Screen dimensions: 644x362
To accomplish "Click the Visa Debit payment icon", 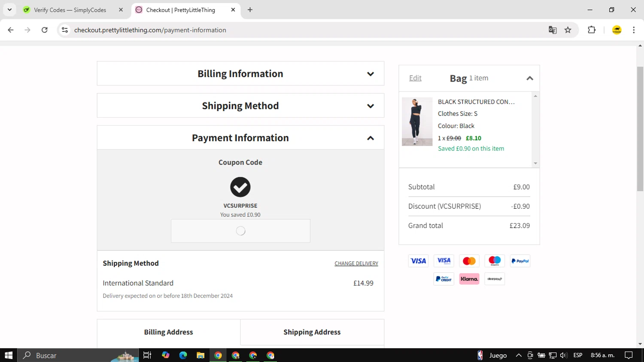I will 444,261.
